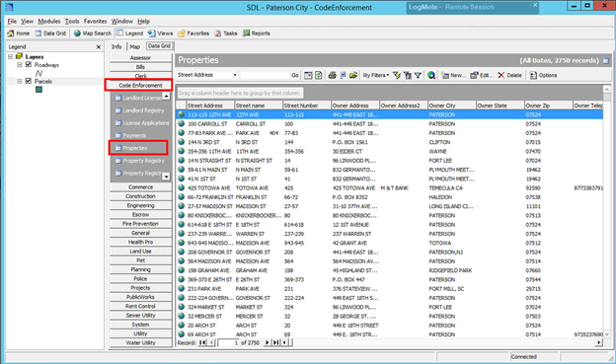616x364 pixels.
Task: Click the Roadways line symbol in legend
Action: coord(38,73)
